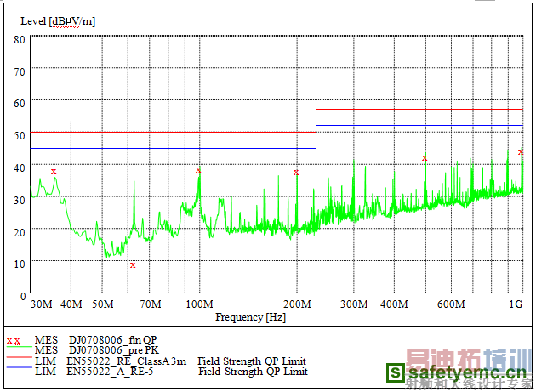Click the 400M frequency tick label
The height and width of the screenshot is (392, 536).
[x=394, y=304]
